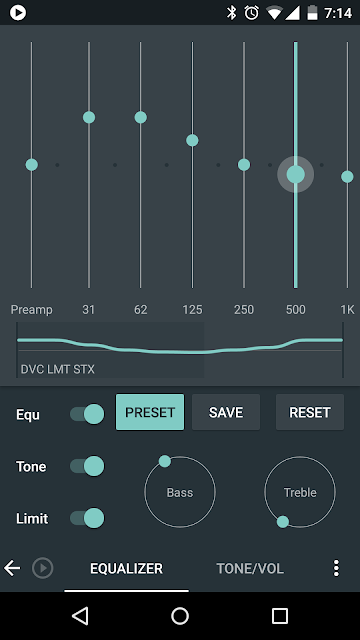360x640 pixels.
Task: Open the three-dot overflow menu
Action: pyautogui.click(x=336, y=568)
